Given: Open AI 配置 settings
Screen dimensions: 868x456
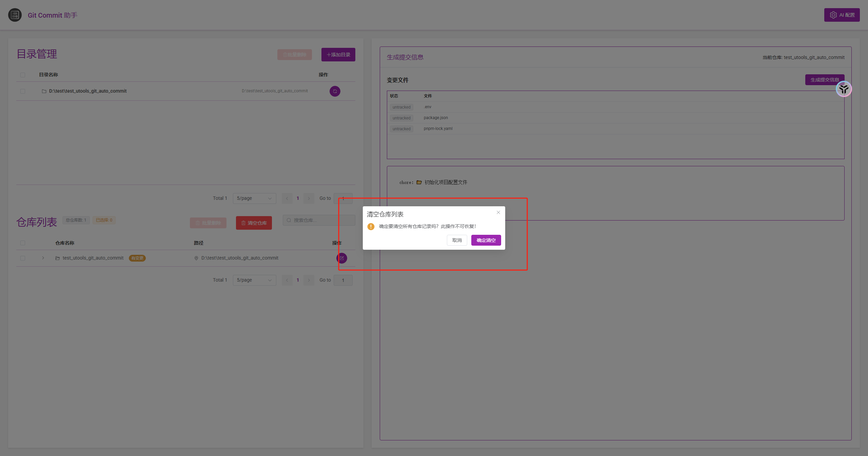Looking at the screenshot, I should coord(842,15).
